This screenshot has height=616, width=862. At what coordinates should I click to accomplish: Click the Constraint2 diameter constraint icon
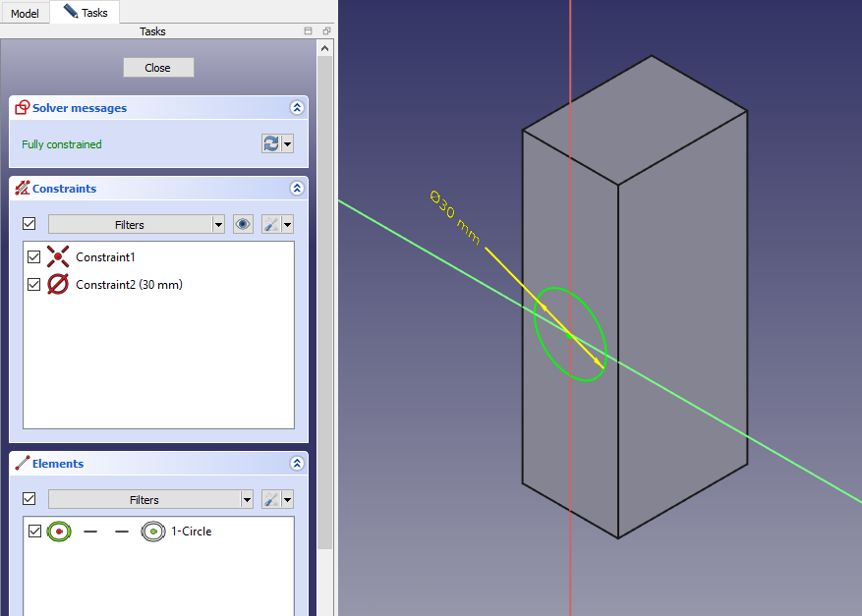58,285
